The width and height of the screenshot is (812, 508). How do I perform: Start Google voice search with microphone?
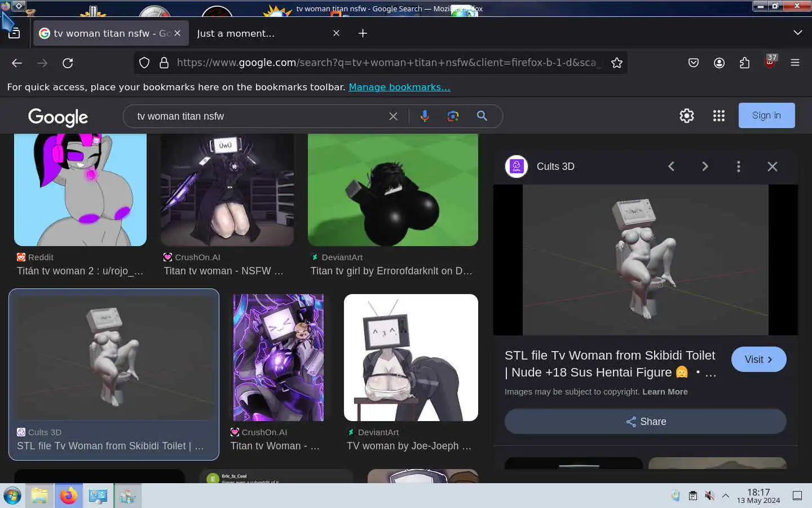[425, 116]
